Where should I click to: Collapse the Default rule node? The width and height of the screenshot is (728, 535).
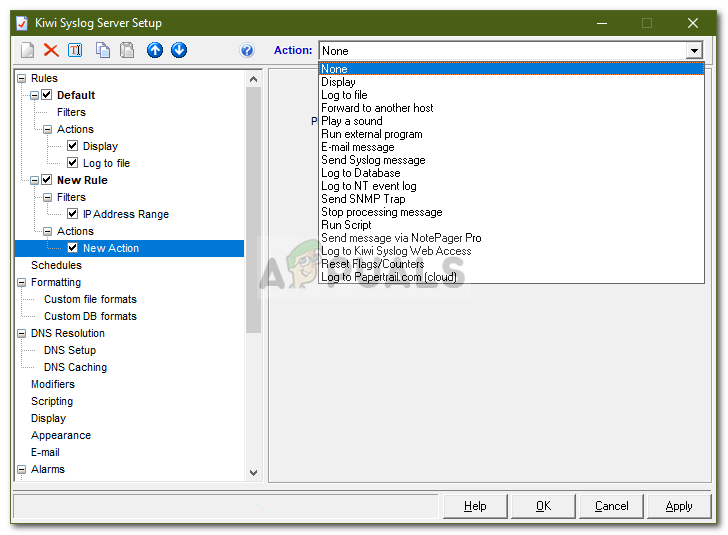click(x=34, y=95)
